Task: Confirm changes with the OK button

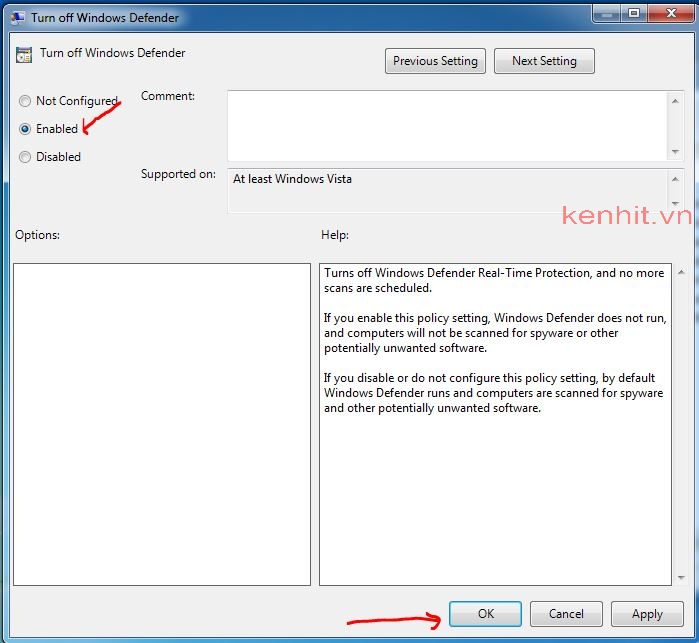Action: point(485,614)
